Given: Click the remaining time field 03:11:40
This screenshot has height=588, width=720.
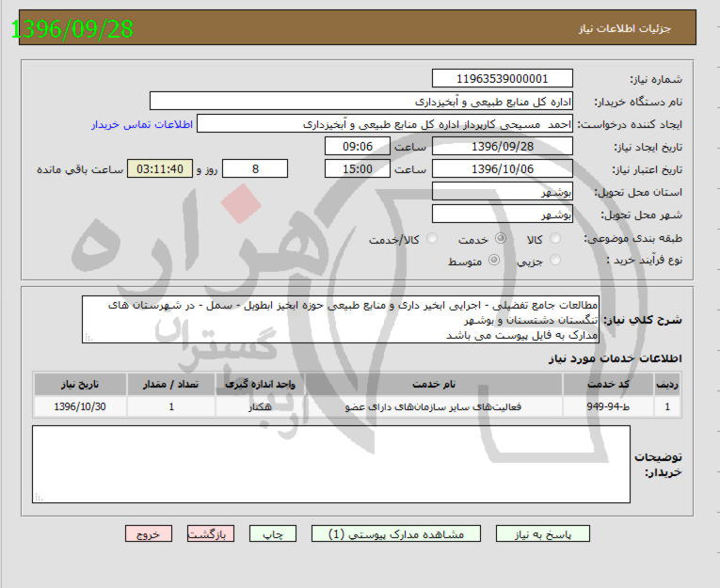Looking at the screenshot, I should tap(160, 169).
